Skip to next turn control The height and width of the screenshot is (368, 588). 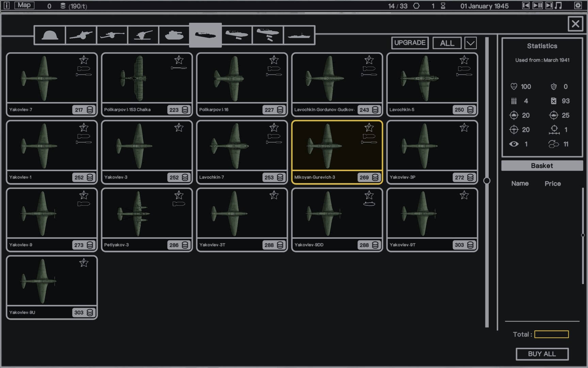549,5
